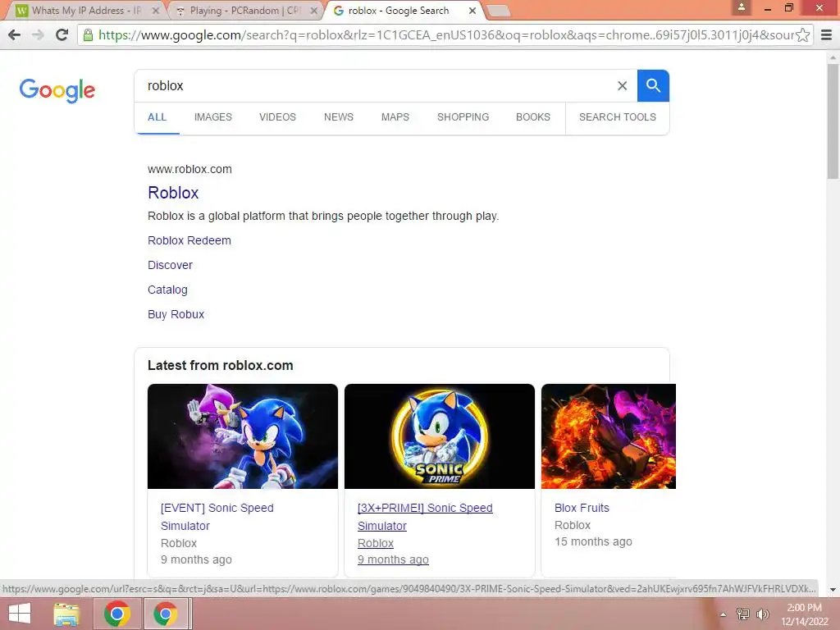Open the taskbar clock showing 2:00 PM
The width and height of the screenshot is (840, 630).
tap(804, 614)
